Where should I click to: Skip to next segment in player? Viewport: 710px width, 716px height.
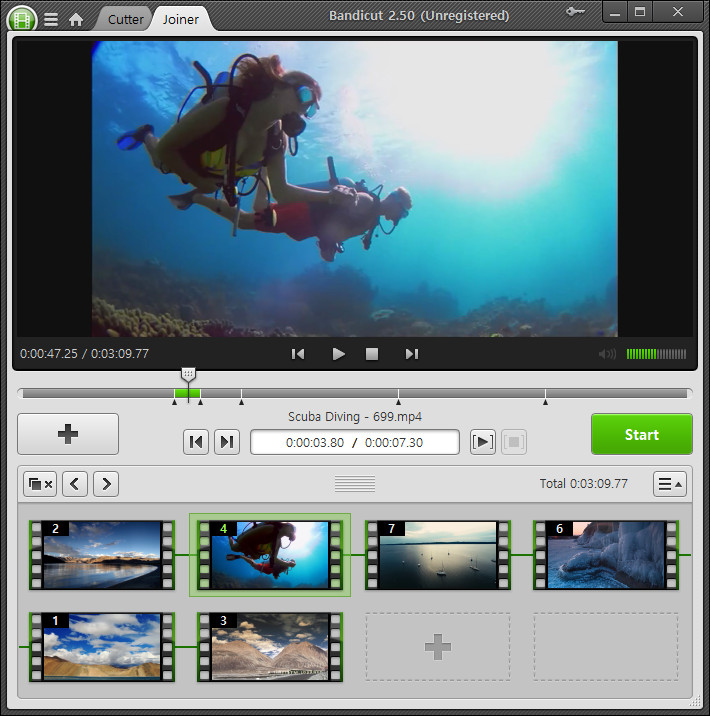click(411, 354)
